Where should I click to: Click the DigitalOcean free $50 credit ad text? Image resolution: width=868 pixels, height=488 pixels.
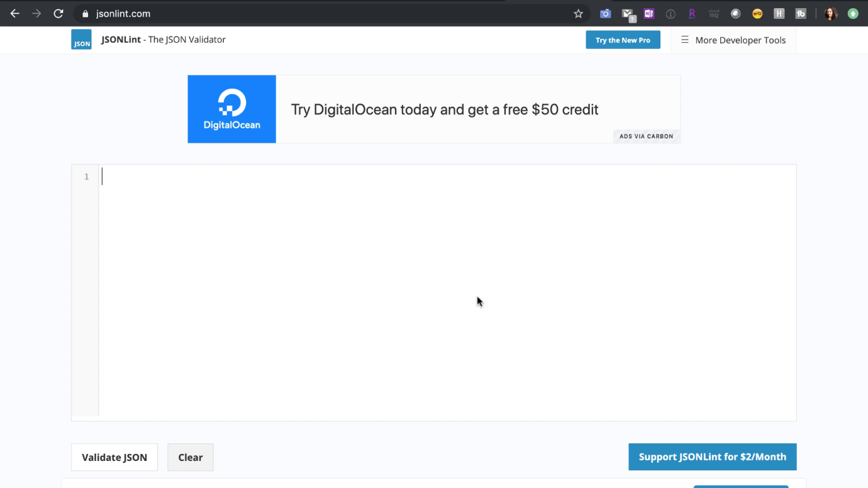[x=445, y=109]
